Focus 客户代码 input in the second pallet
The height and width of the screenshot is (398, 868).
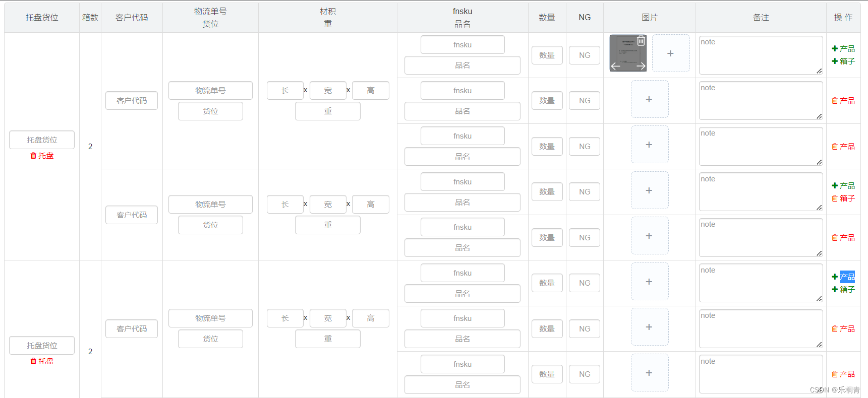(132, 329)
